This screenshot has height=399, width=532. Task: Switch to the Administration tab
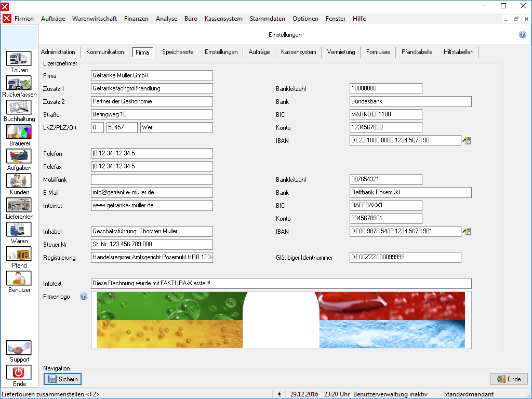tap(58, 52)
